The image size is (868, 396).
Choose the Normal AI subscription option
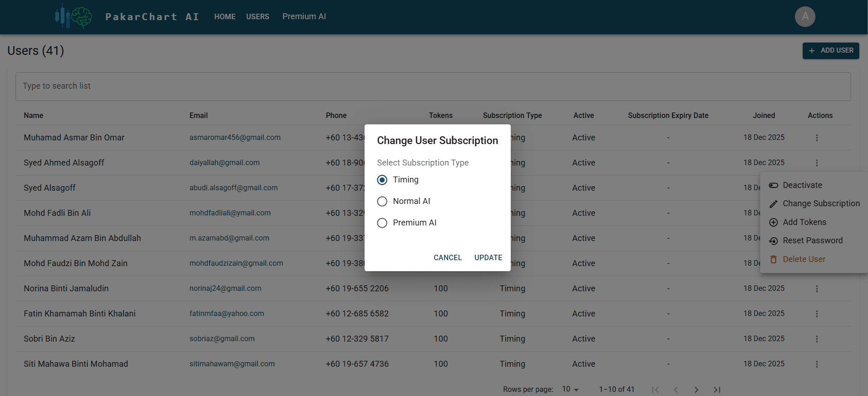(382, 201)
